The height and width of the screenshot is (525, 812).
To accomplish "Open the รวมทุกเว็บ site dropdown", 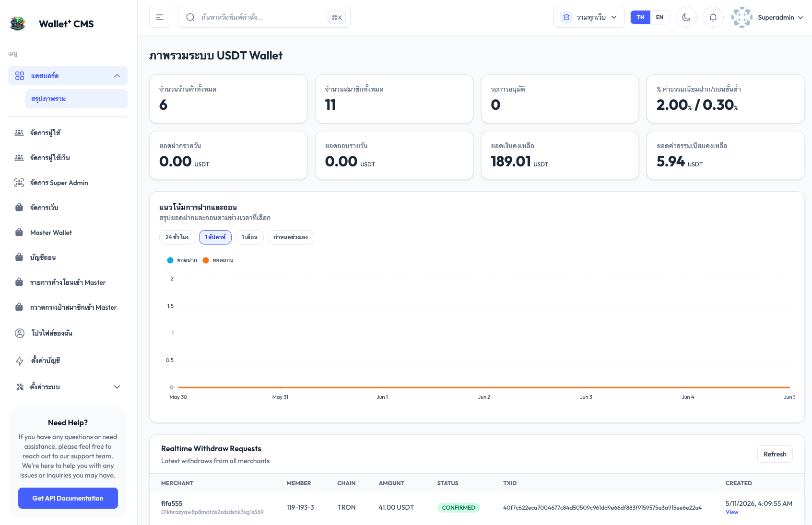I will 589,17.
